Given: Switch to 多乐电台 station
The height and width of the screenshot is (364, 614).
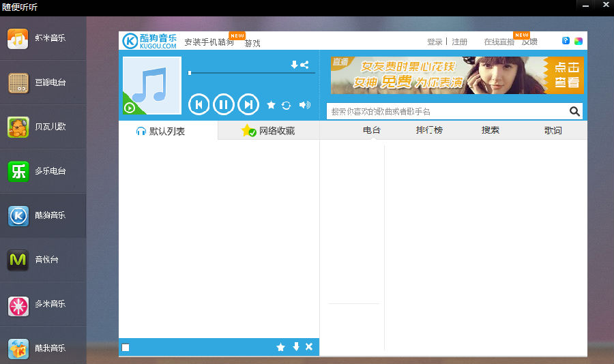Looking at the screenshot, I should [42, 171].
